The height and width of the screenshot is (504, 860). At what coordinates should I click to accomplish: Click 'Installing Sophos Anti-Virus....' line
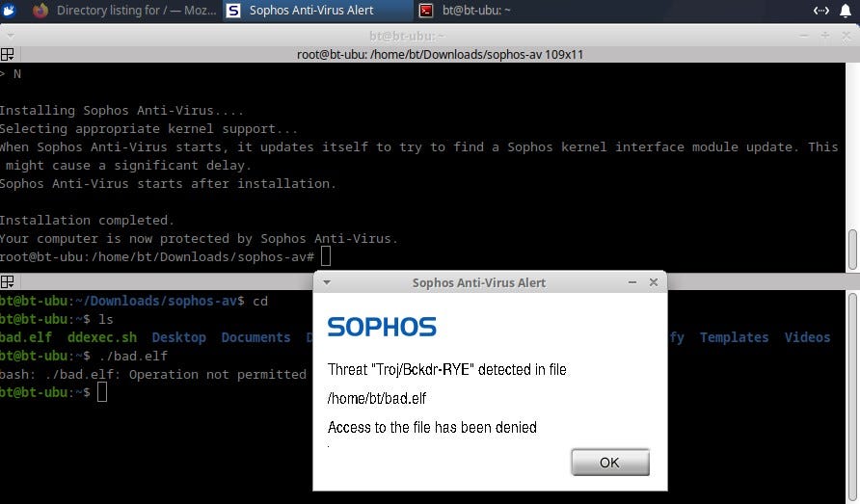pyautogui.click(x=121, y=110)
